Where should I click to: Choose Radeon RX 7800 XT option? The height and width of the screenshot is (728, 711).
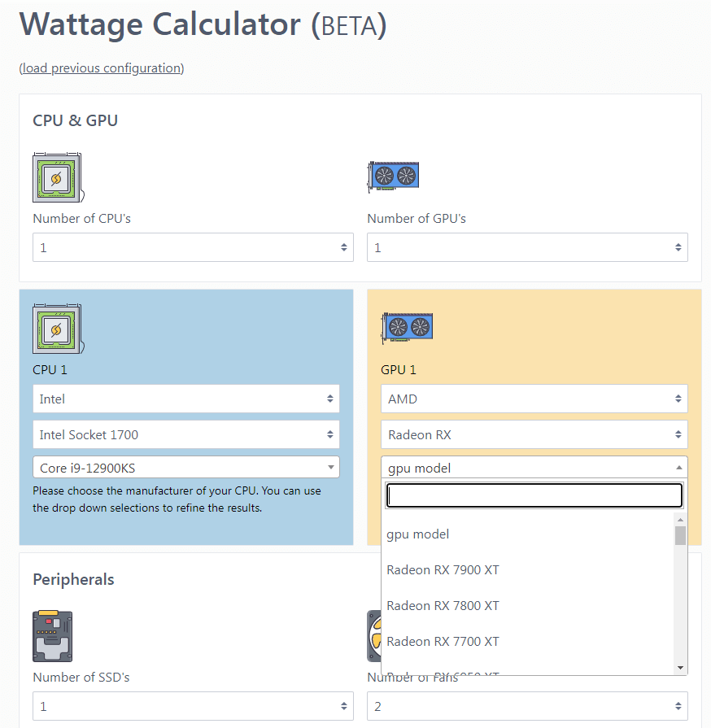tap(443, 606)
